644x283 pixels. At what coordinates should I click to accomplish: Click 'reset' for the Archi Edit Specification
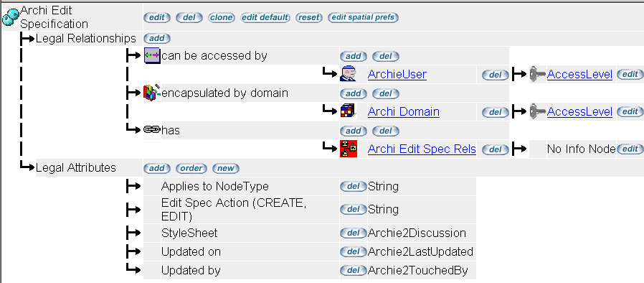click(309, 18)
